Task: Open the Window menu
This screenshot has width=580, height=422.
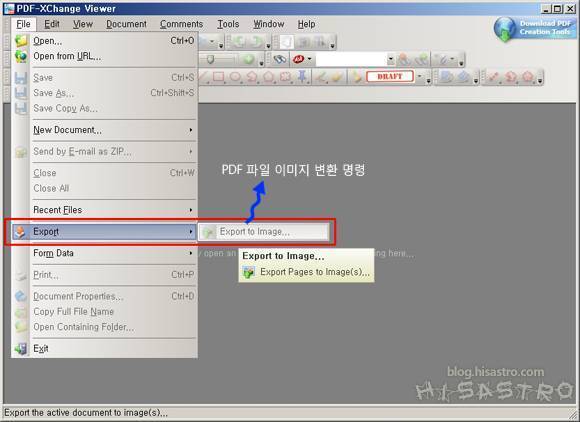Action: 269,24
